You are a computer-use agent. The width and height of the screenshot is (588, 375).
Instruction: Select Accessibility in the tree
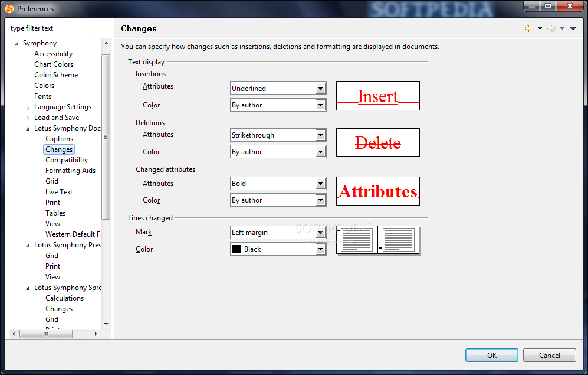tap(53, 54)
